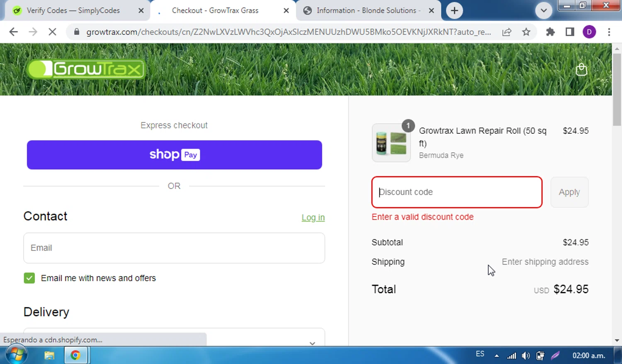
Task: Open Chrome's three-dot menu
Action: point(609,32)
